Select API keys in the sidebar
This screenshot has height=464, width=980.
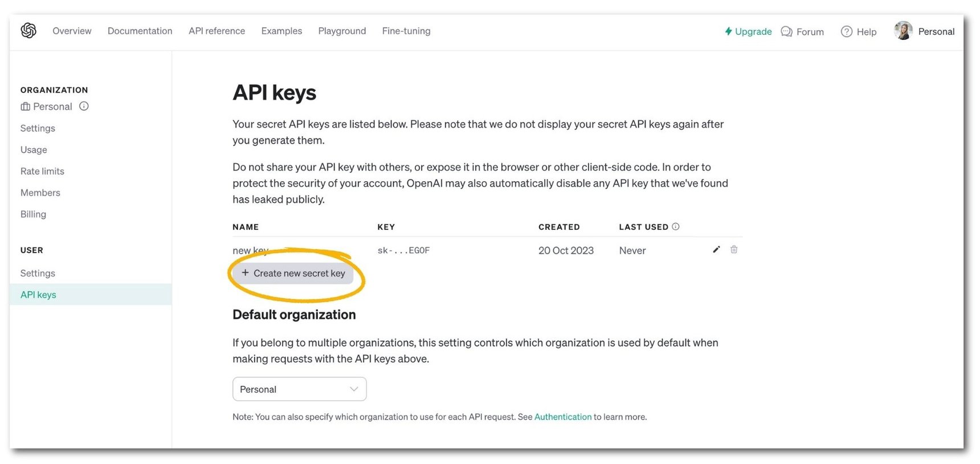38,294
